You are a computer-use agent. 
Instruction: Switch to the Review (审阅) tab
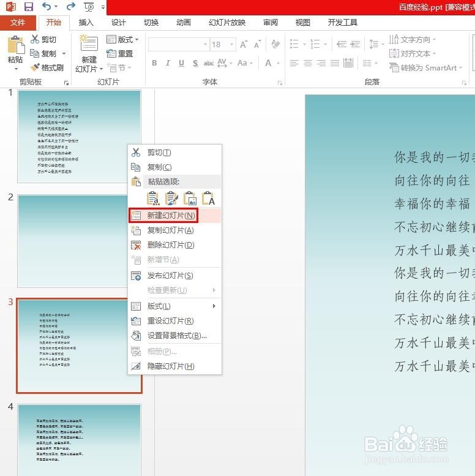(271, 23)
